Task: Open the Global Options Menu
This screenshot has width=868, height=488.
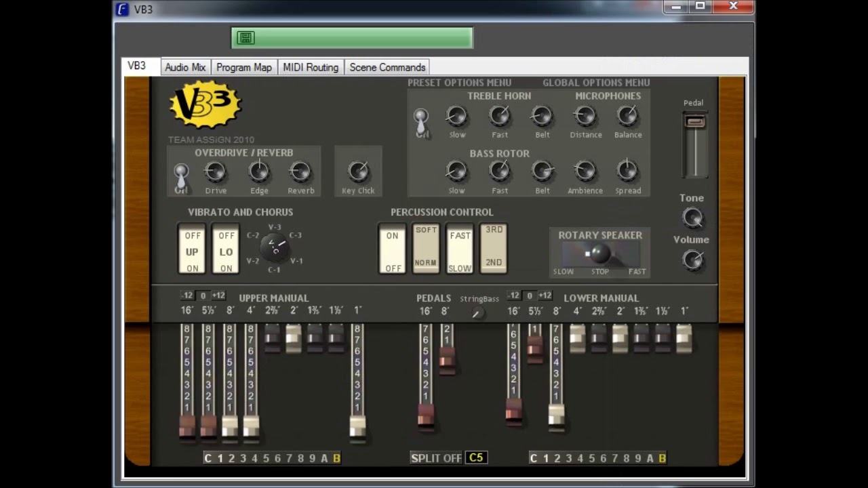Action: (596, 83)
